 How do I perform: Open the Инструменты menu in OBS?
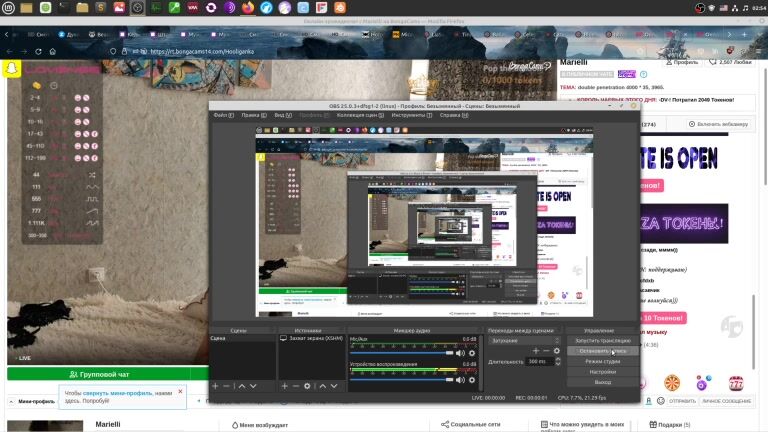click(x=410, y=115)
